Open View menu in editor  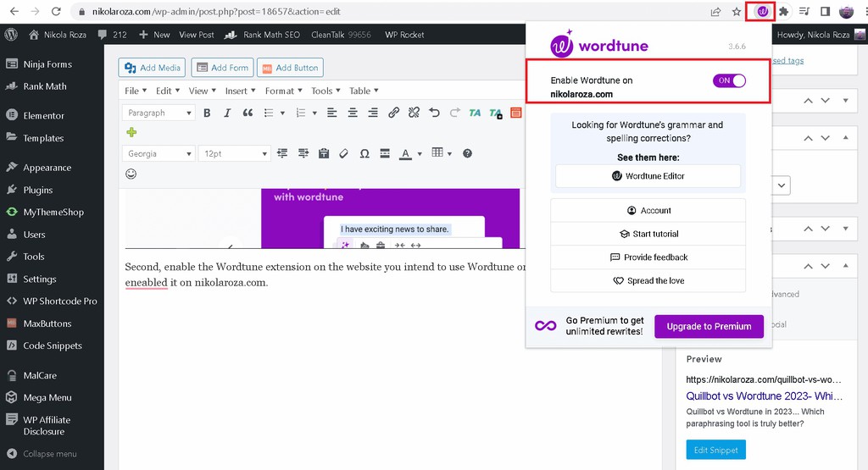pos(202,91)
